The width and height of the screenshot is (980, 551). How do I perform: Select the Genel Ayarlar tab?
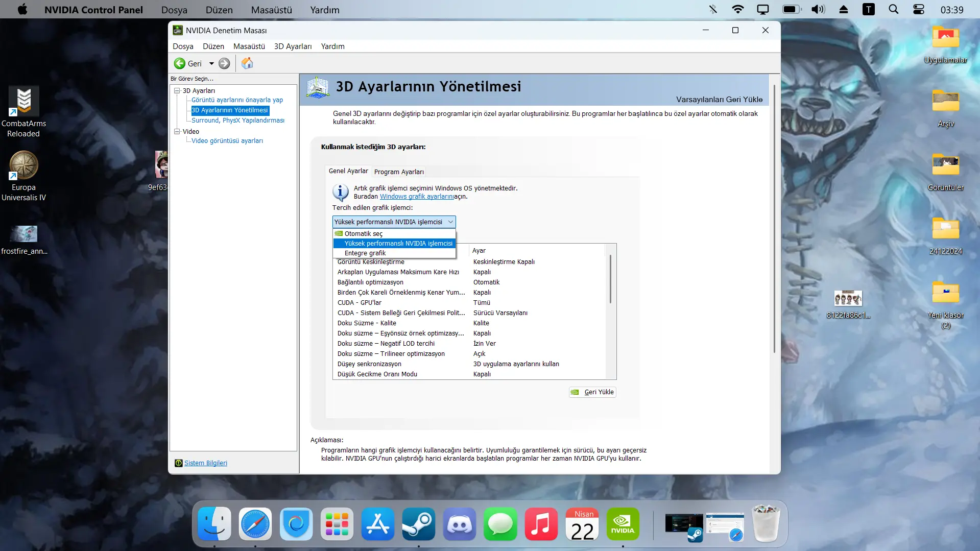pos(348,171)
